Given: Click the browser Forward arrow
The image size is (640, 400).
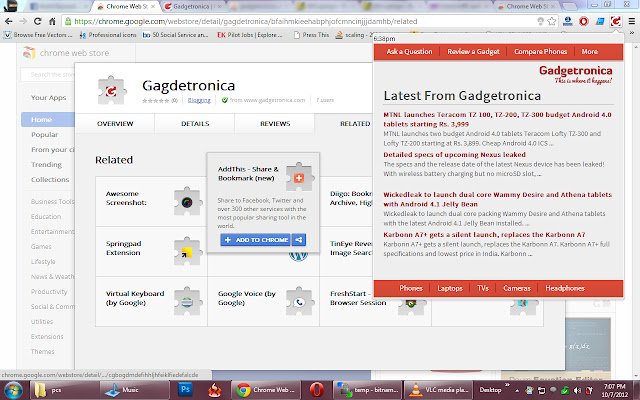Looking at the screenshot, I should click(x=23, y=21).
